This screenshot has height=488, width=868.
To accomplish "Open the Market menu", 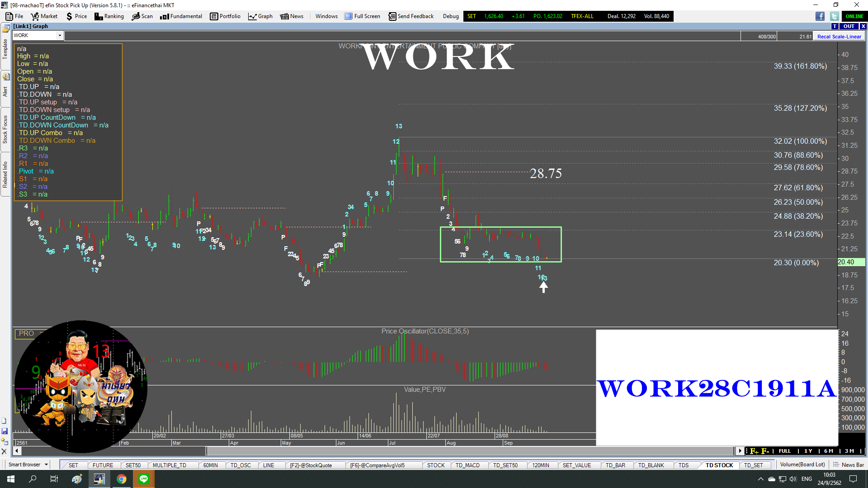I will (44, 16).
